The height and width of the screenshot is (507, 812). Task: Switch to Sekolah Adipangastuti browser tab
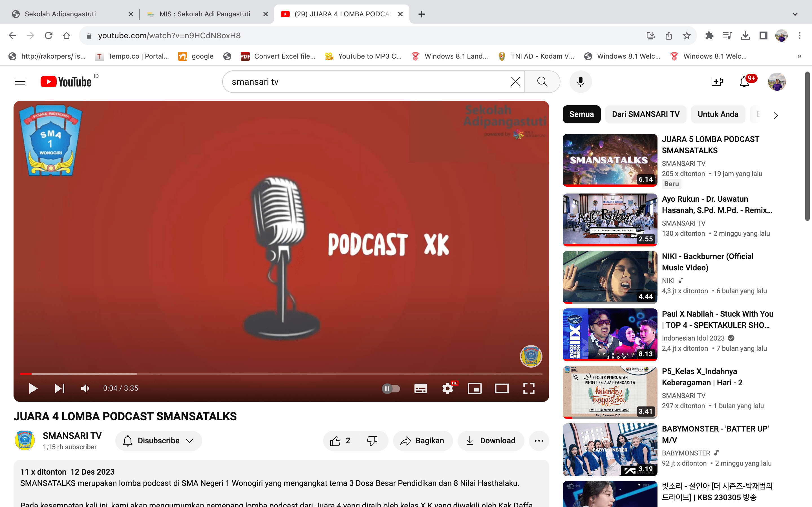pyautogui.click(x=60, y=14)
